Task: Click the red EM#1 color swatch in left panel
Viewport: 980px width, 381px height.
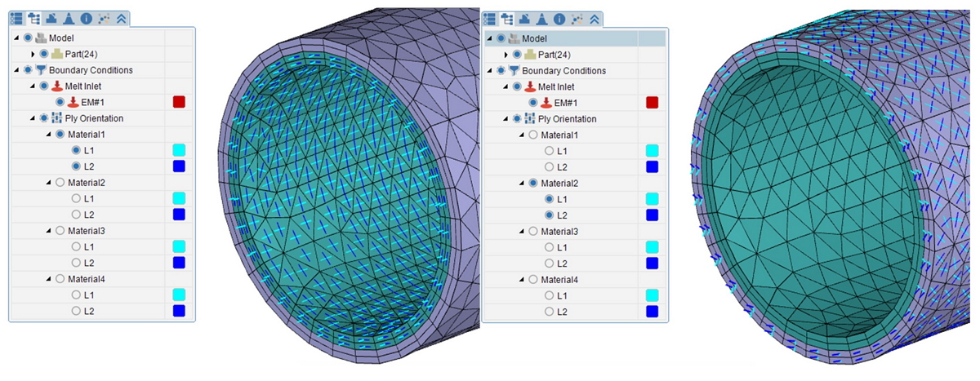Action: click(x=179, y=102)
